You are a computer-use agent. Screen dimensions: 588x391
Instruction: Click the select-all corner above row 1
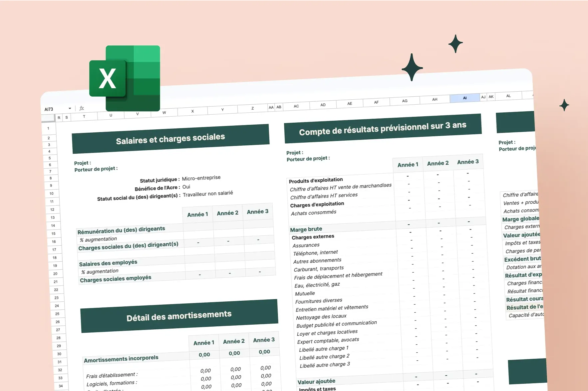(48, 118)
